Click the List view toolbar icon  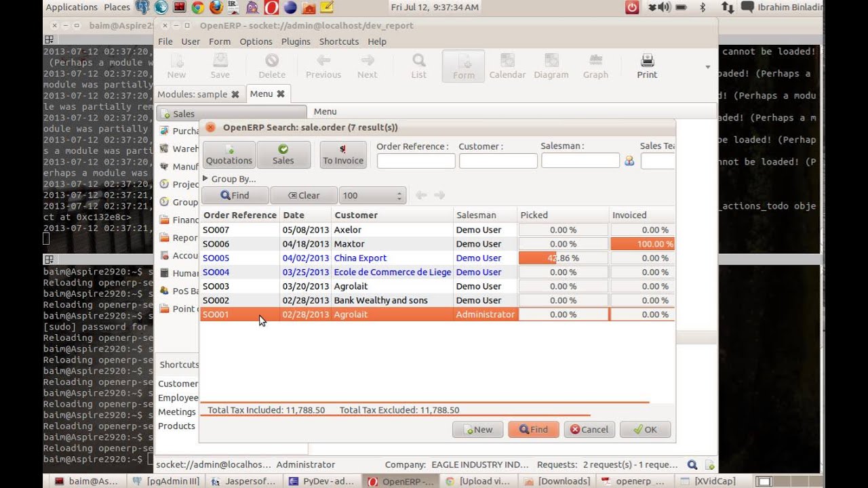pos(419,66)
